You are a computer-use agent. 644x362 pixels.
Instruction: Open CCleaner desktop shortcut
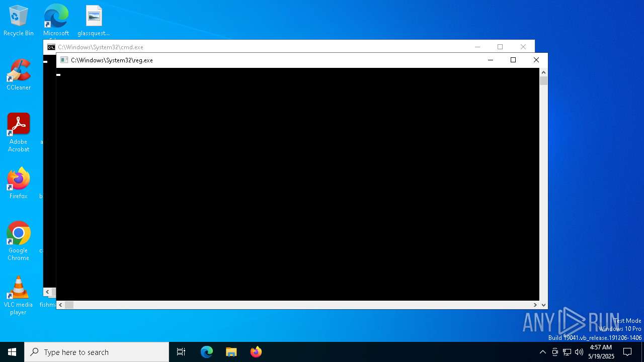[x=19, y=75]
